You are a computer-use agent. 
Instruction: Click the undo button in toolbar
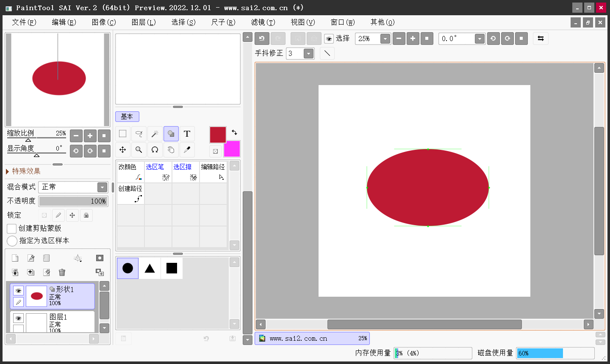(x=262, y=39)
